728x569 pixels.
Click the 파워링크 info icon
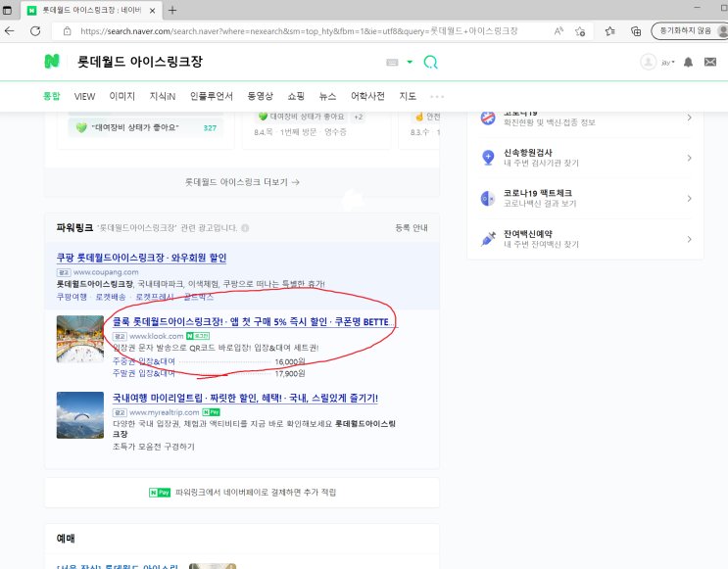tap(245, 228)
